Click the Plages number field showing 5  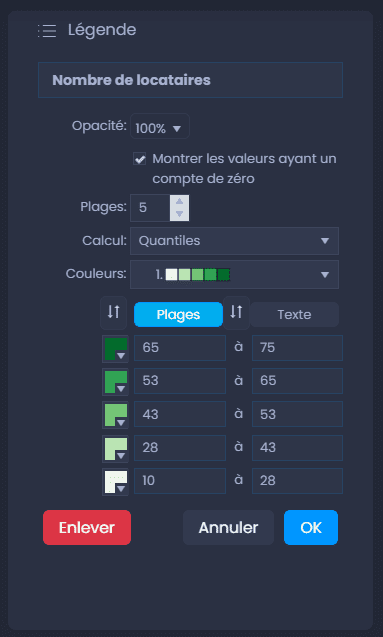[150, 208]
